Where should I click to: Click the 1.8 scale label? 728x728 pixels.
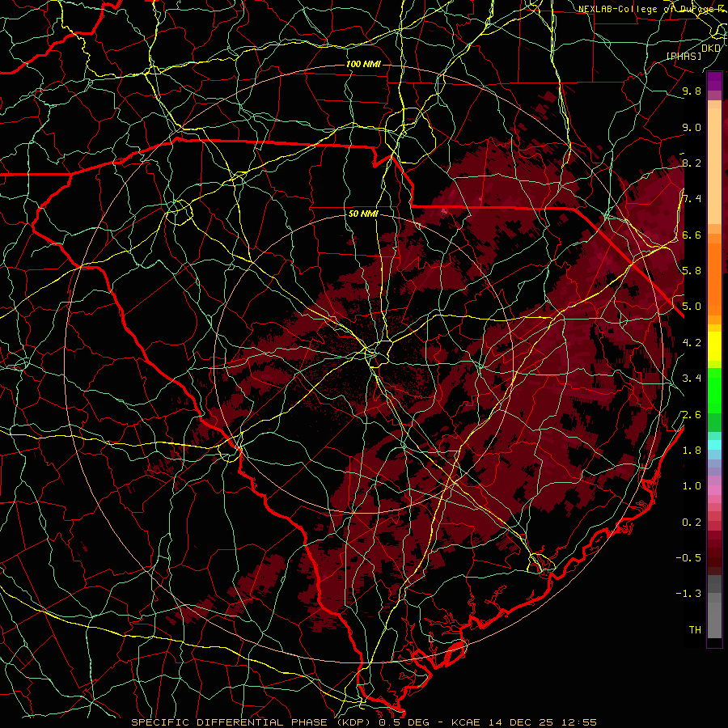[x=692, y=450]
